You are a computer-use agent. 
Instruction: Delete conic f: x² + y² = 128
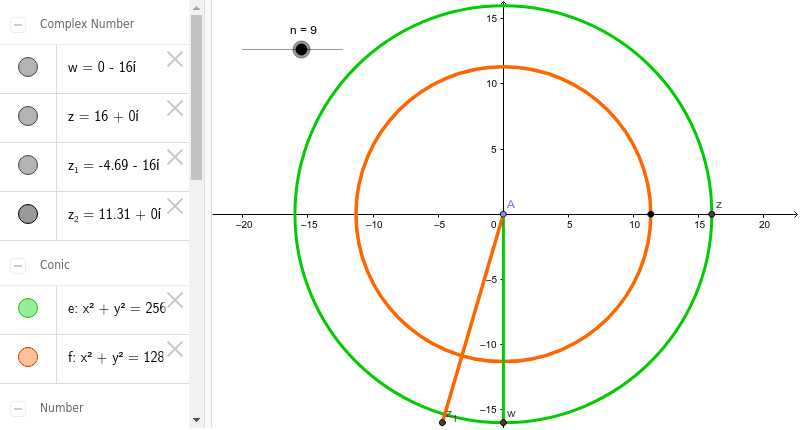point(175,349)
